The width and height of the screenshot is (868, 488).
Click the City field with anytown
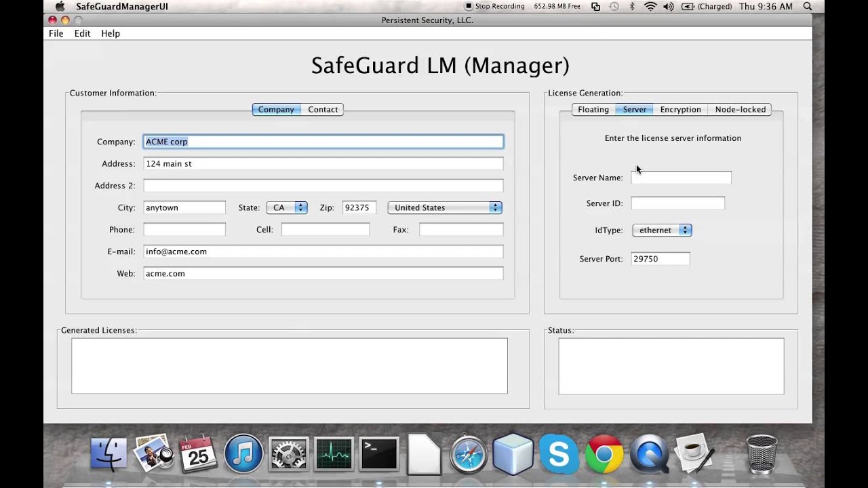click(x=184, y=207)
